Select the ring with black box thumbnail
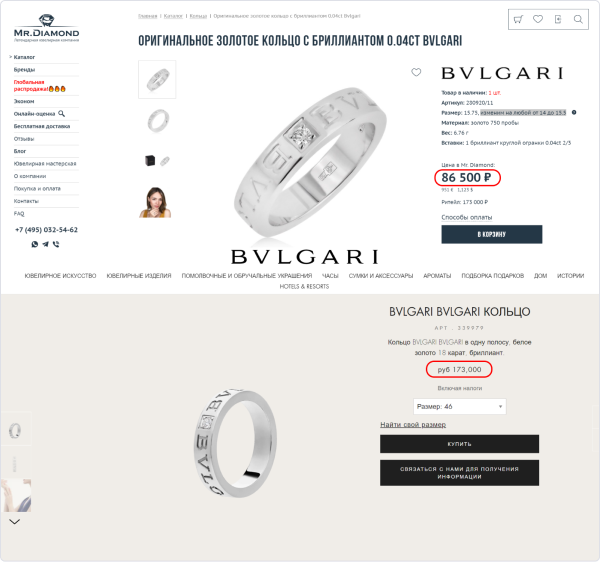 click(157, 161)
